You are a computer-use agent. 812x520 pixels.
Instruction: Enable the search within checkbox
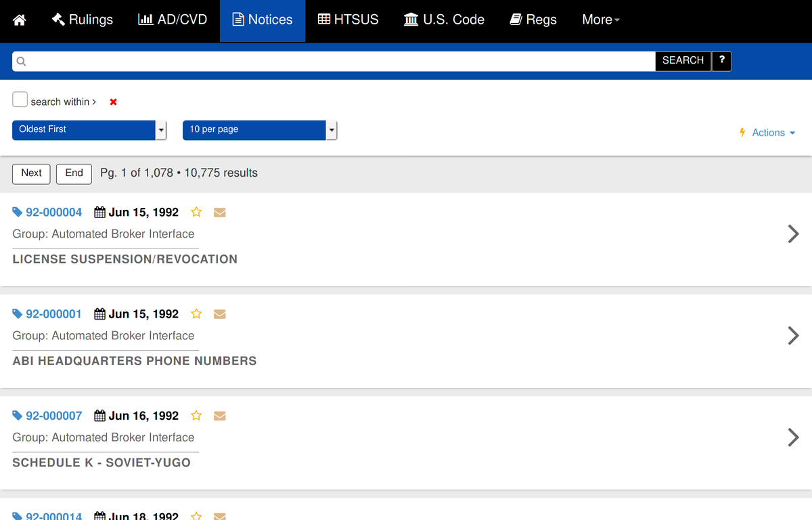[20, 100]
